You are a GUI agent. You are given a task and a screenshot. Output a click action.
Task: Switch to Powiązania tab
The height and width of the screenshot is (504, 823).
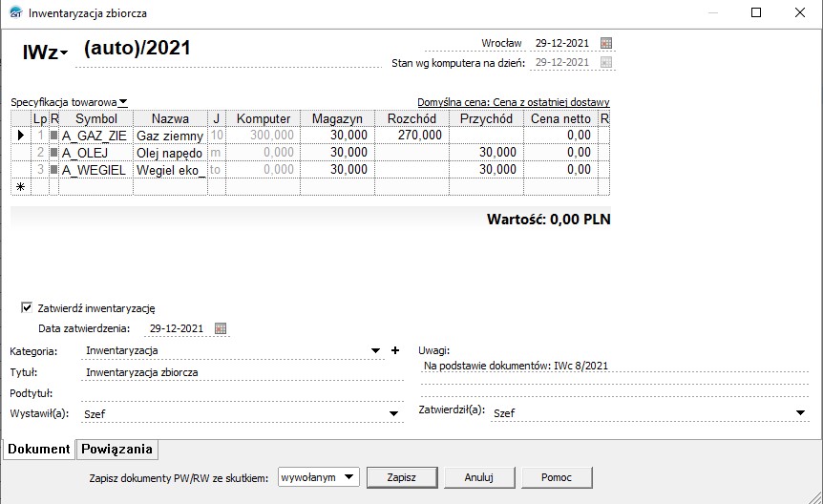[x=117, y=449]
